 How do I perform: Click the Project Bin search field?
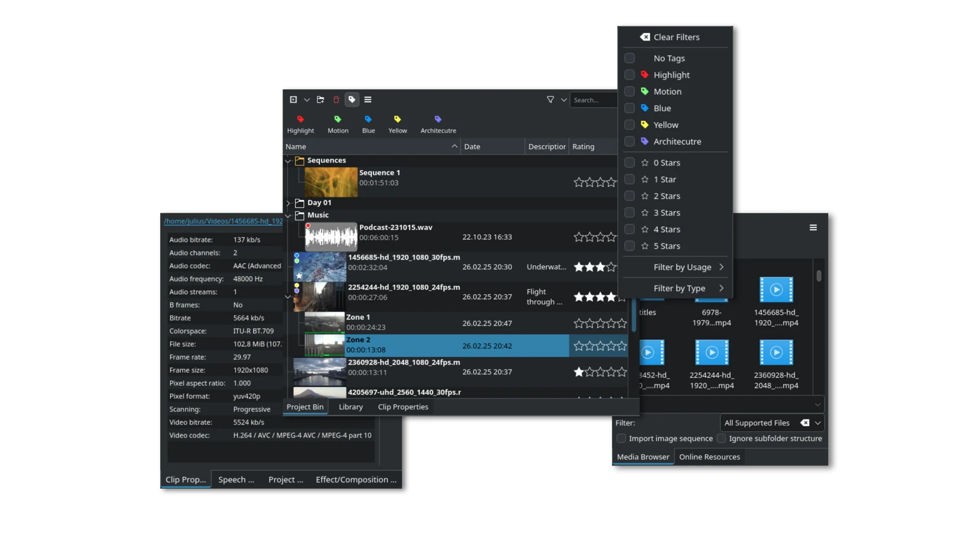coord(594,100)
